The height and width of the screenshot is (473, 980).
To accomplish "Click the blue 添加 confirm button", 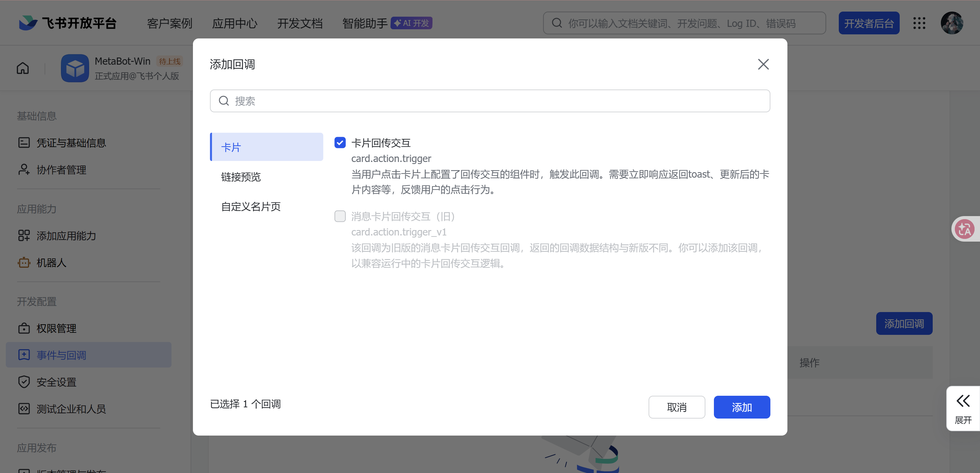I will 741,407.
